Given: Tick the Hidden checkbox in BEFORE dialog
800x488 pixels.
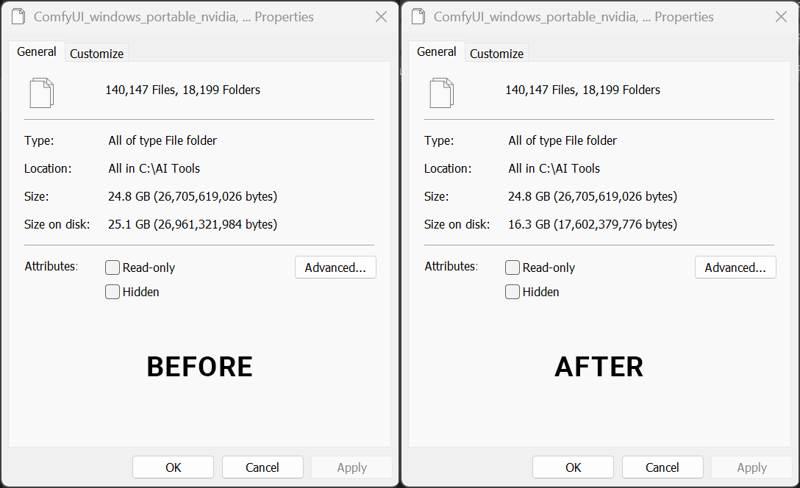Looking at the screenshot, I should (113, 292).
